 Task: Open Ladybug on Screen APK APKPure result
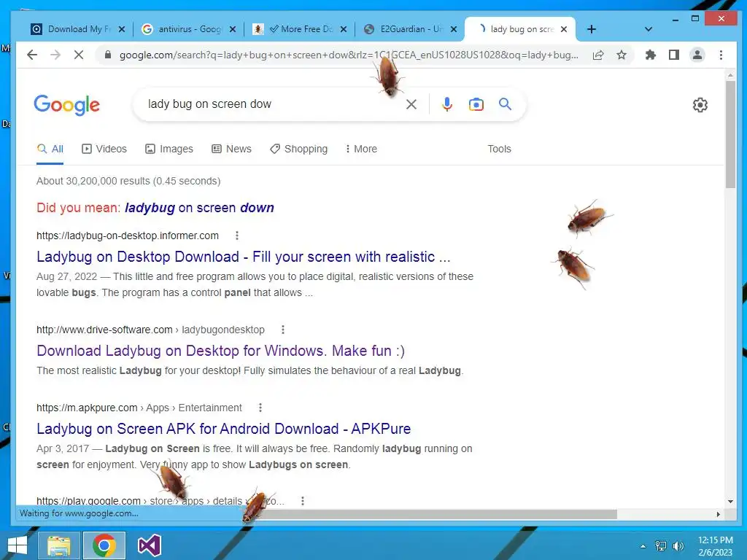[x=223, y=429]
